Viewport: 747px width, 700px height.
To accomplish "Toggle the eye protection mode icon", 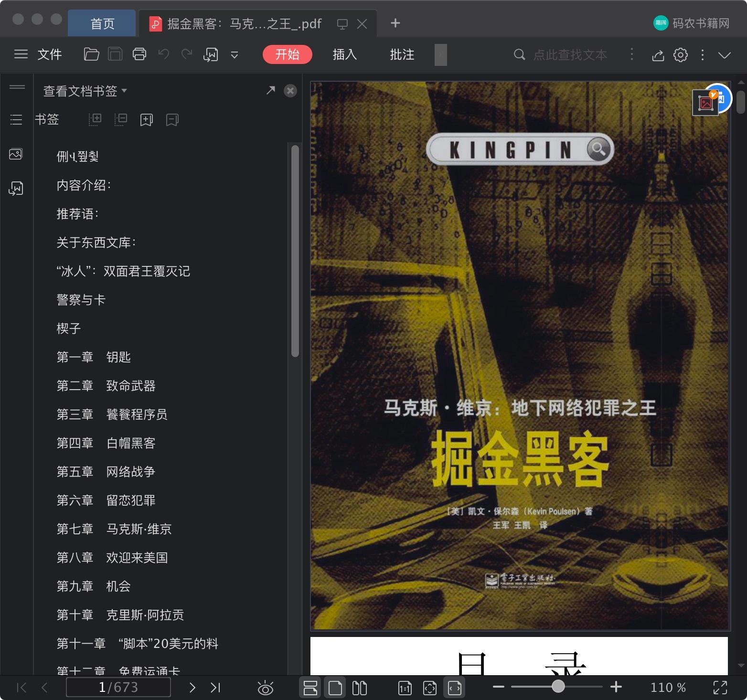I will (x=265, y=688).
